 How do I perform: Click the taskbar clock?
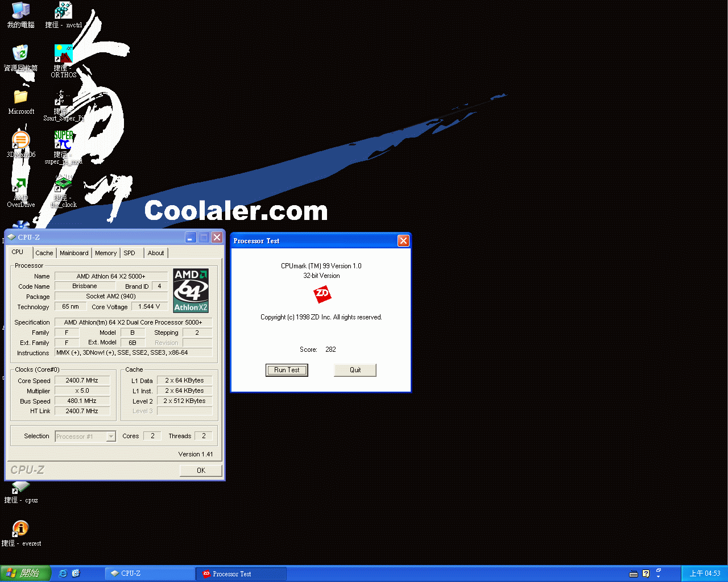(705, 573)
